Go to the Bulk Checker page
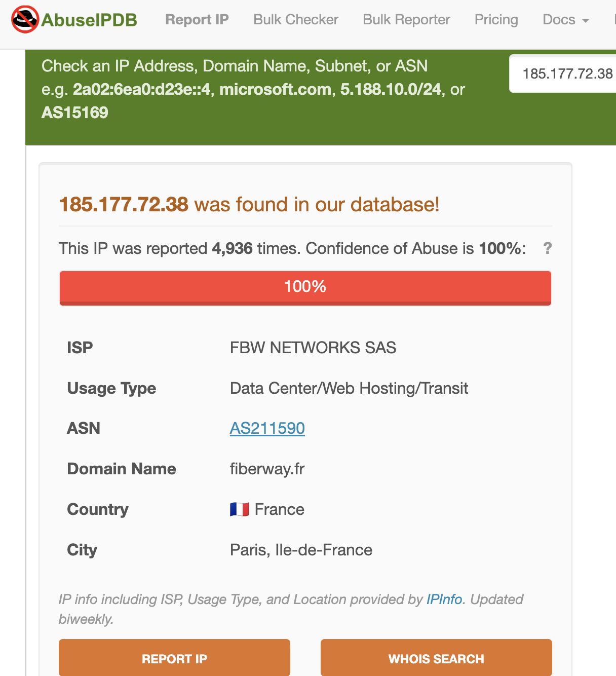This screenshot has width=616, height=676. pos(296,20)
